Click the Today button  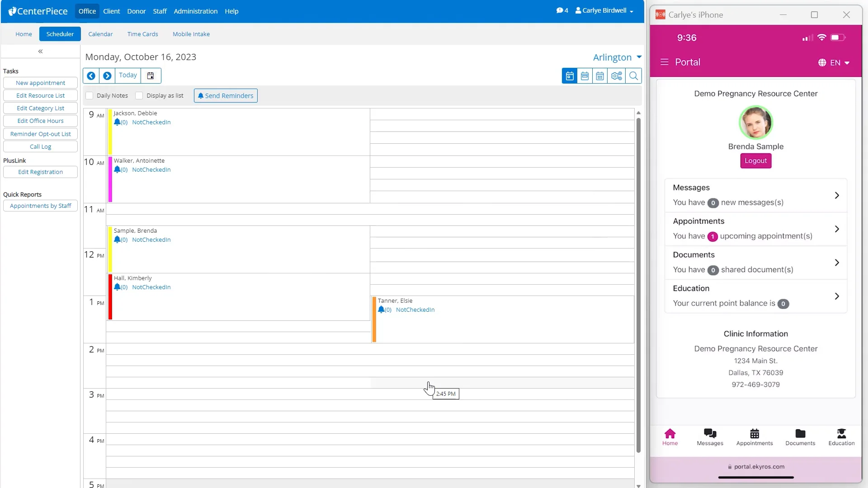[x=128, y=75]
